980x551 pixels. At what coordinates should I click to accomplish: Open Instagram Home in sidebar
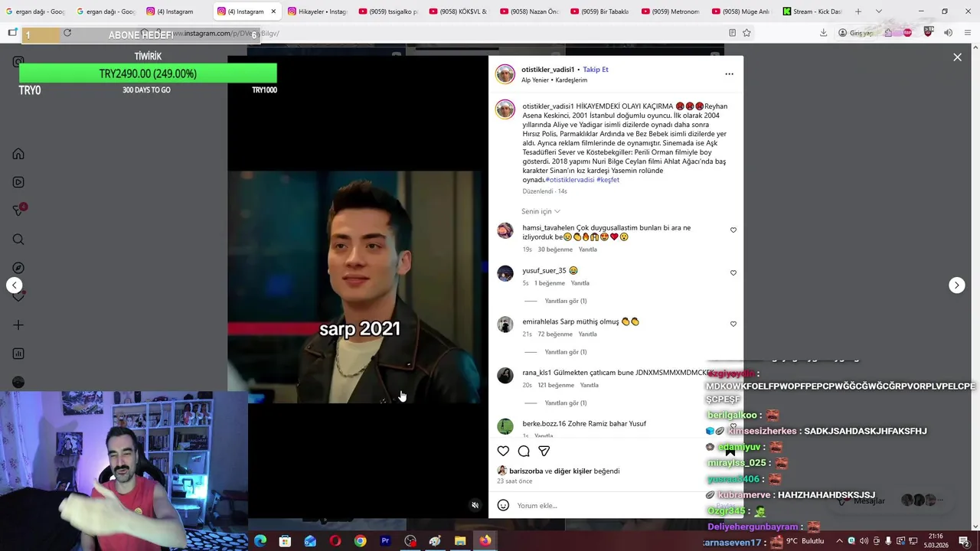[x=18, y=154]
